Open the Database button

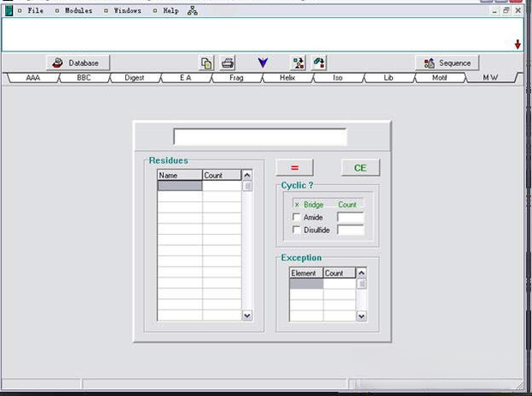[x=78, y=63]
